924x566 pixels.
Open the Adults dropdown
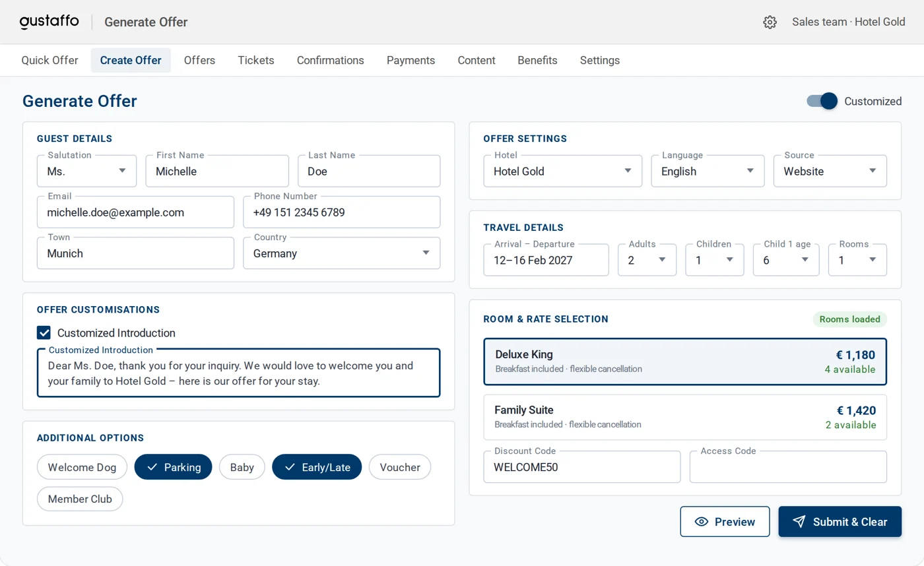647,260
